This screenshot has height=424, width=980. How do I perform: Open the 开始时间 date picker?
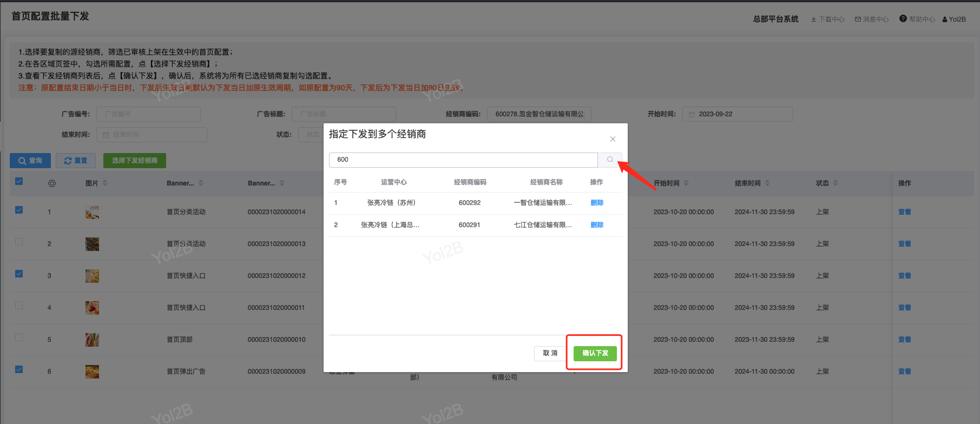pos(738,114)
